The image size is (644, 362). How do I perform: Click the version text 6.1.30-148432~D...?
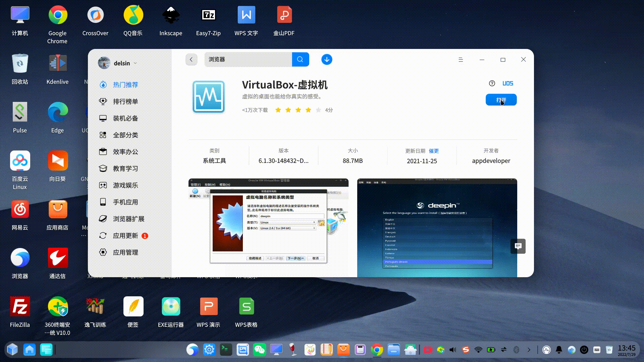[283, 161]
